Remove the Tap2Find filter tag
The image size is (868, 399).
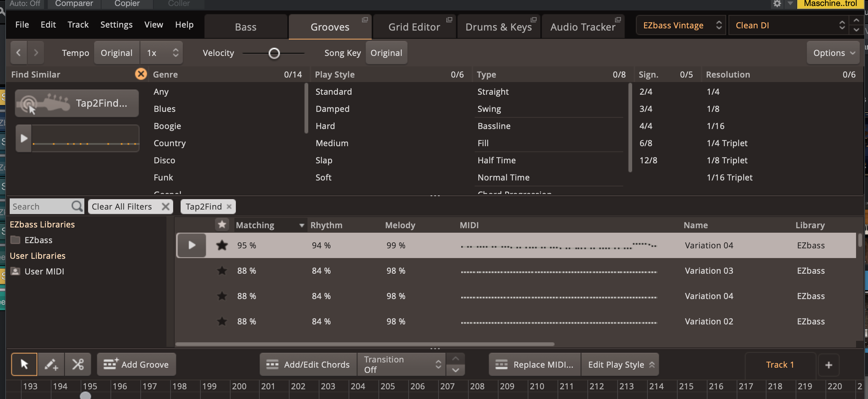point(229,207)
